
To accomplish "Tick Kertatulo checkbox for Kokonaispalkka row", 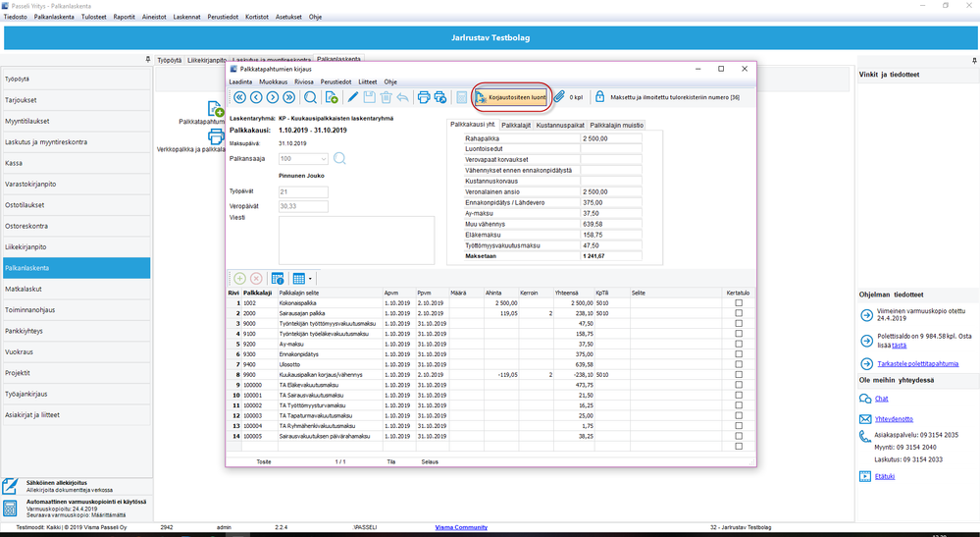I will [x=739, y=303].
